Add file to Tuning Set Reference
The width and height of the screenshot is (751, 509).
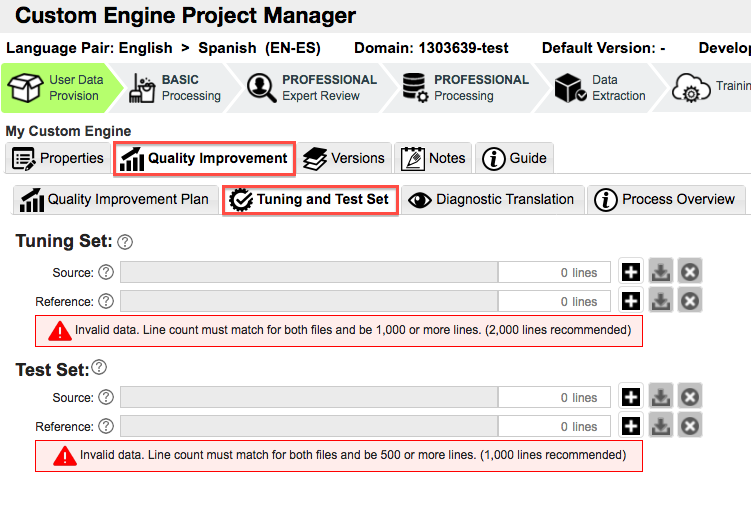click(x=631, y=301)
